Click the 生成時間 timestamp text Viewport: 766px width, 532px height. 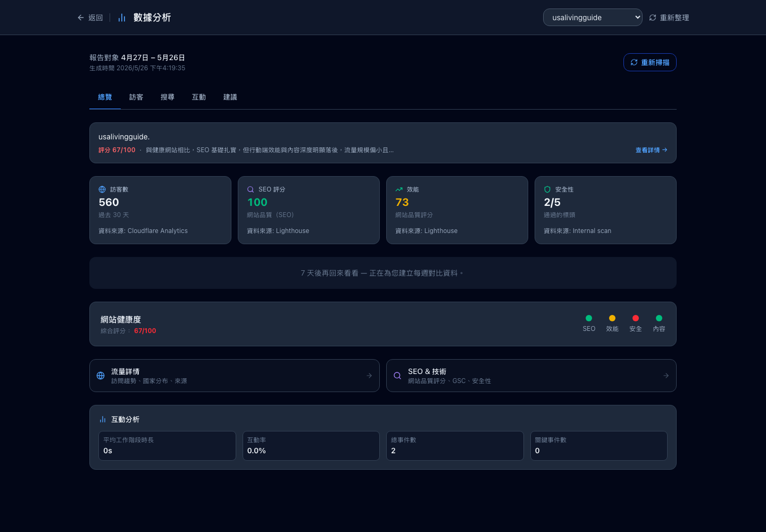pos(137,68)
